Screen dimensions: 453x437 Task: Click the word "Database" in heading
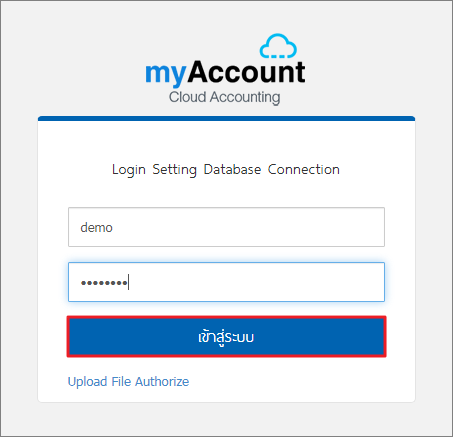[232, 169]
